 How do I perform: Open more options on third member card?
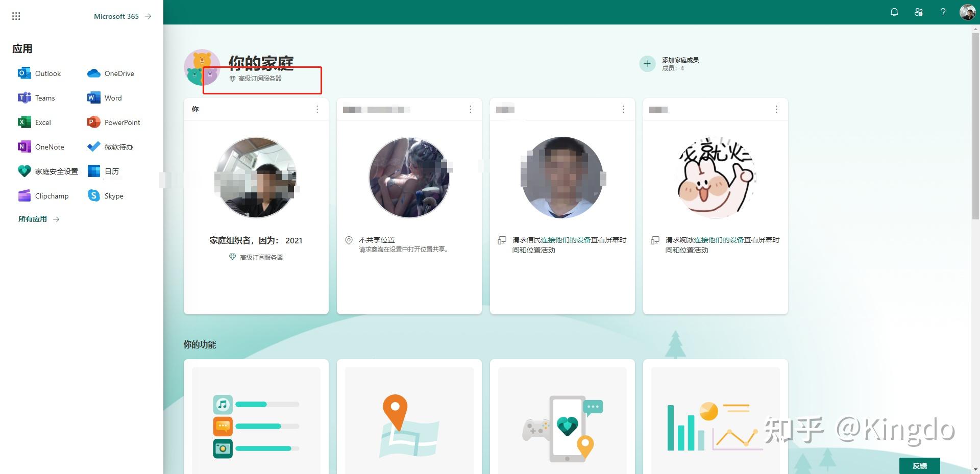(x=623, y=109)
